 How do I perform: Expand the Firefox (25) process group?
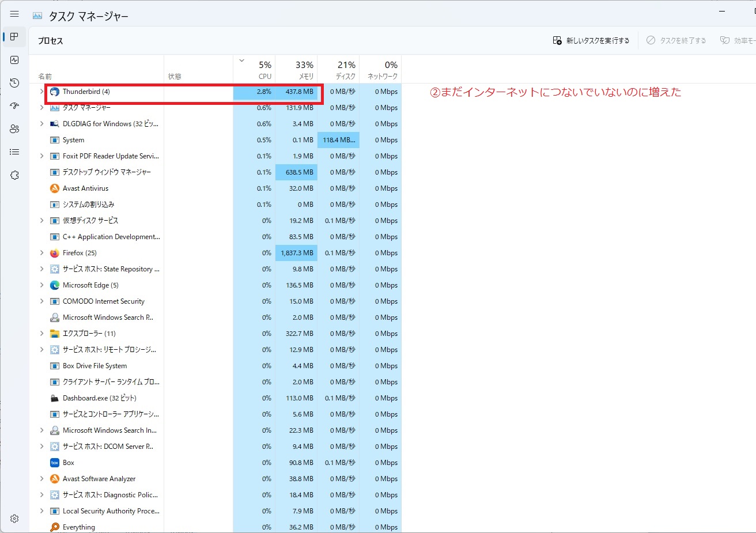41,253
